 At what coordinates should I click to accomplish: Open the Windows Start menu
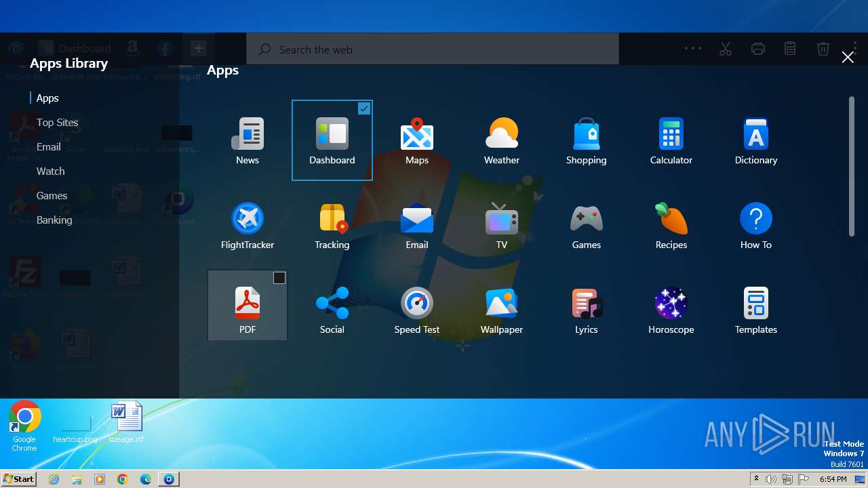(x=19, y=479)
